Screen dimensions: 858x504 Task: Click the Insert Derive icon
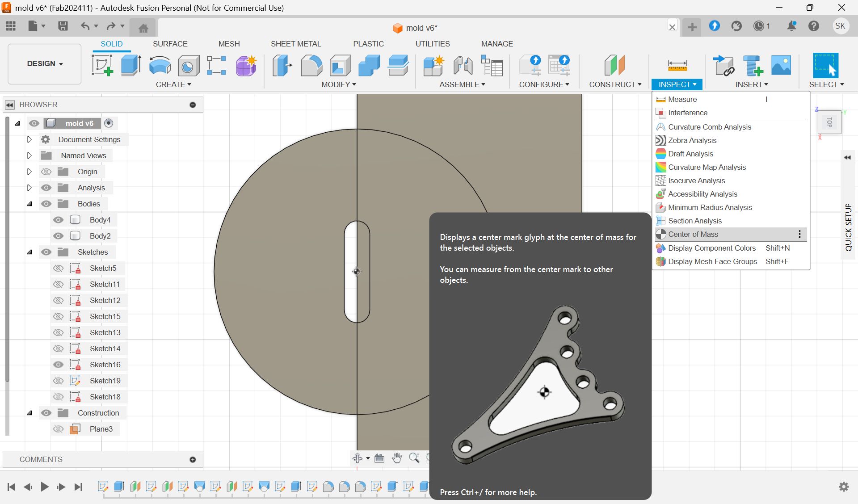click(724, 65)
